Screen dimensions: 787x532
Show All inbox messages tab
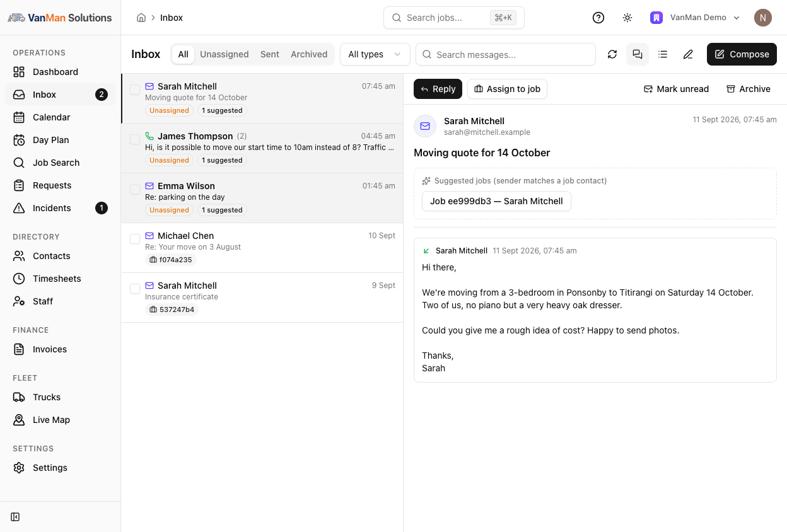[183, 54]
